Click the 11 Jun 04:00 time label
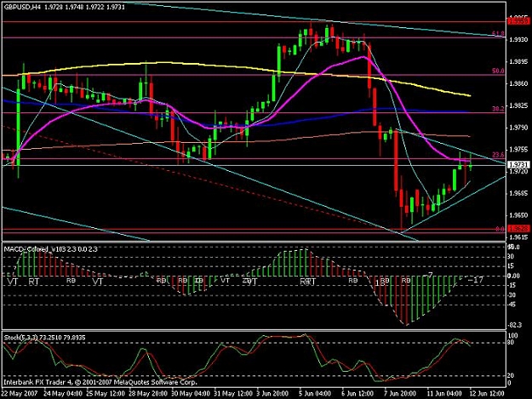Viewport: 532px width, 399px height. pyautogui.click(x=443, y=394)
